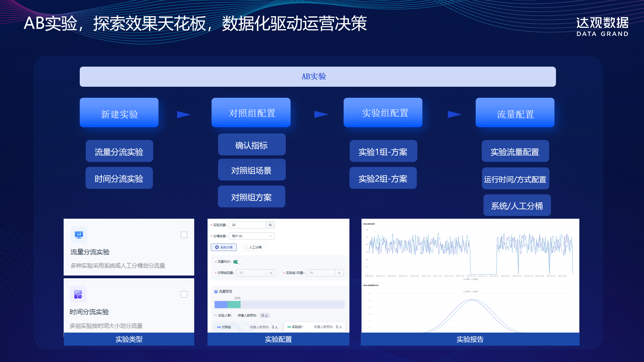Select the 人工分桶 radio option
Screen dimensions: 644x362
(x=246, y=247)
